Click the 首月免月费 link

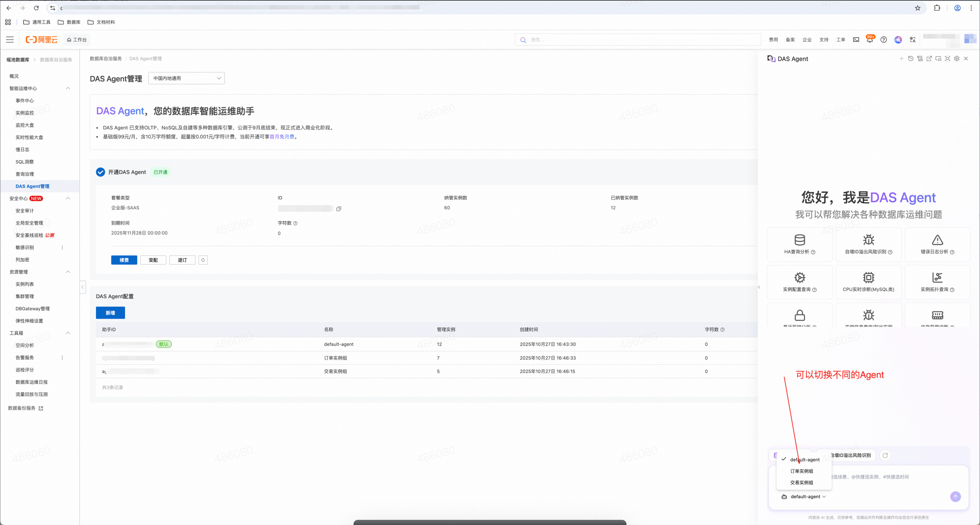tap(281, 137)
